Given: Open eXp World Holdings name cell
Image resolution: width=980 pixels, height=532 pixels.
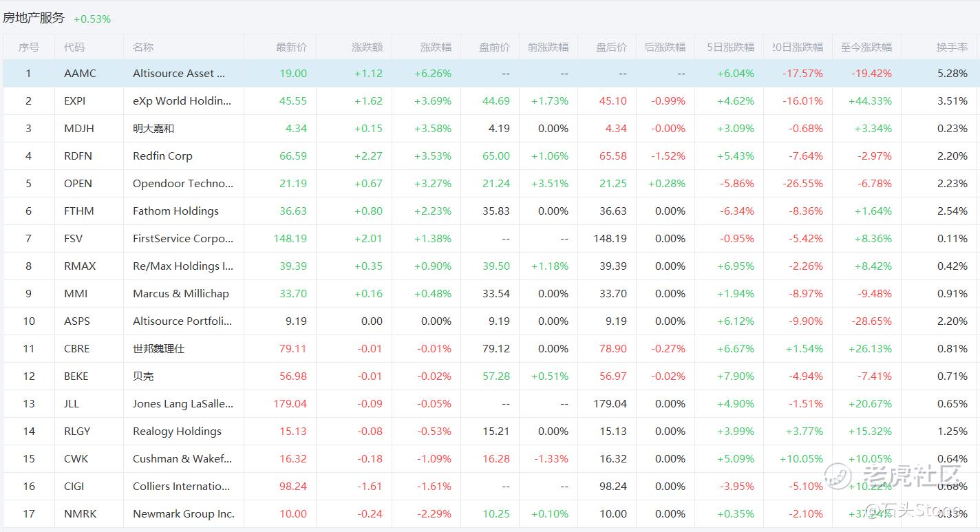Looking at the screenshot, I should pyautogui.click(x=182, y=101).
